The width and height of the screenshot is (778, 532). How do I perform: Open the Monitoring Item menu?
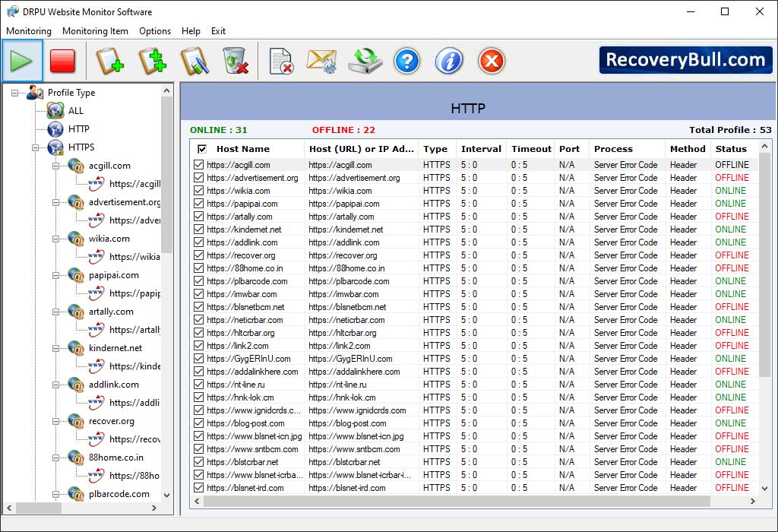pyautogui.click(x=95, y=30)
